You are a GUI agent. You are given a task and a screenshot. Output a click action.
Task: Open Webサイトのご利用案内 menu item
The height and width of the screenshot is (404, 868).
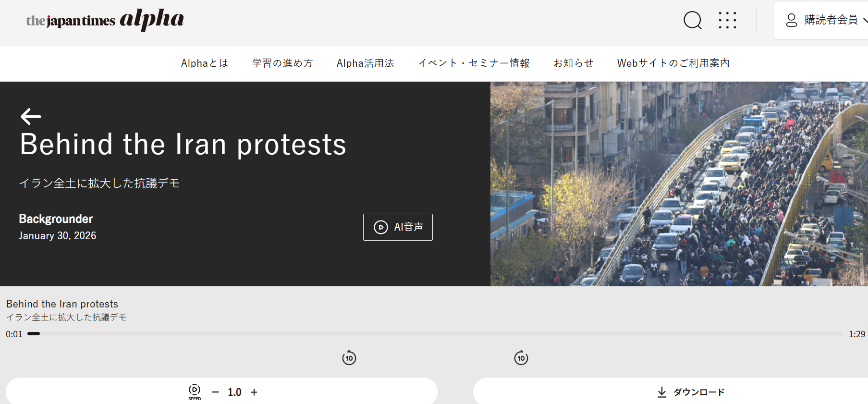click(x=673, y=63)
